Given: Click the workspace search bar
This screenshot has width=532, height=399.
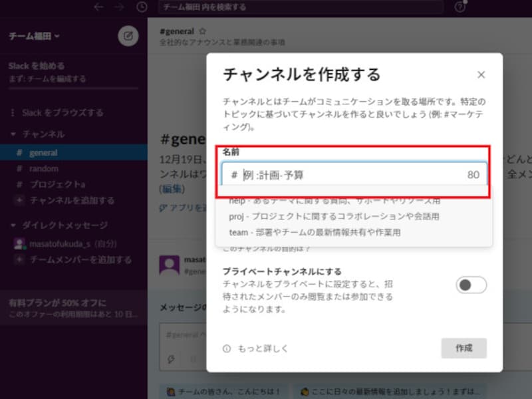Looking at the screenshot, I should (x=301, y=7).
